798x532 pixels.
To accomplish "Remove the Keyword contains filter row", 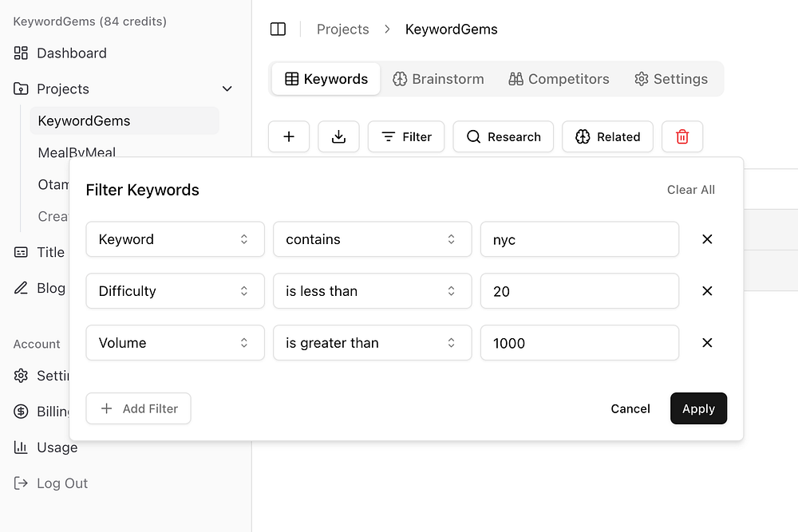I will click(x=707, y=239).
